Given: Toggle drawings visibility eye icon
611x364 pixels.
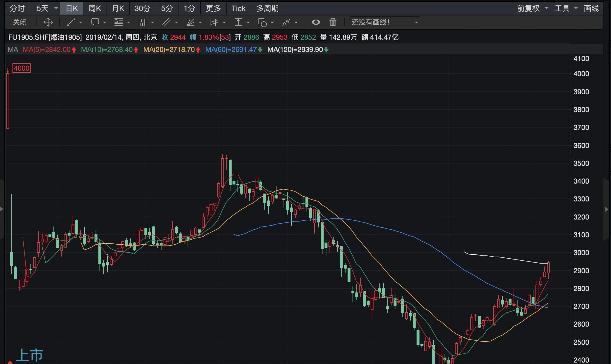Looking at the screenshot, I should pos(316,22).
